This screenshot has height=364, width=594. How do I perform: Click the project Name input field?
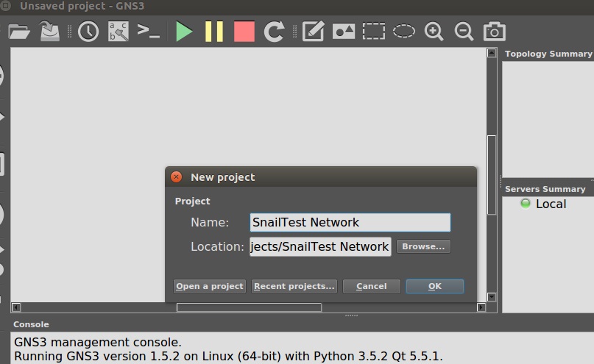[350, 223]
